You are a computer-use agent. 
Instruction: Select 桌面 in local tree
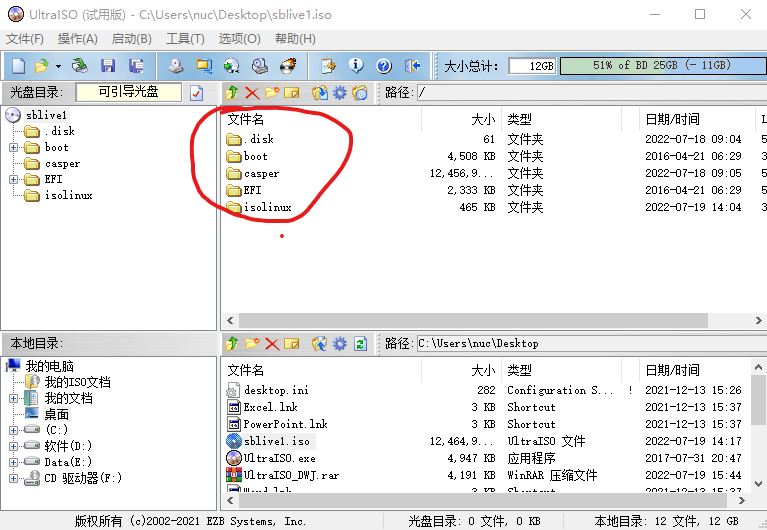[56, 414]
